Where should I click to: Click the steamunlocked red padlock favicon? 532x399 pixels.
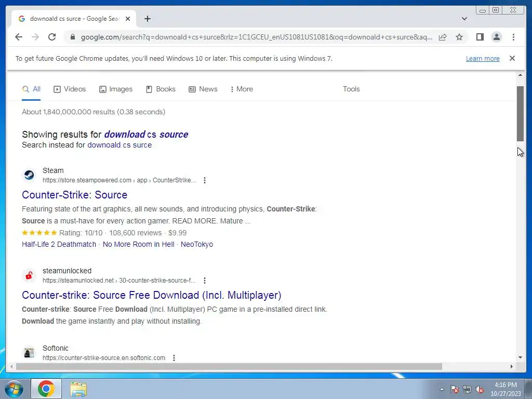point(29,275)
